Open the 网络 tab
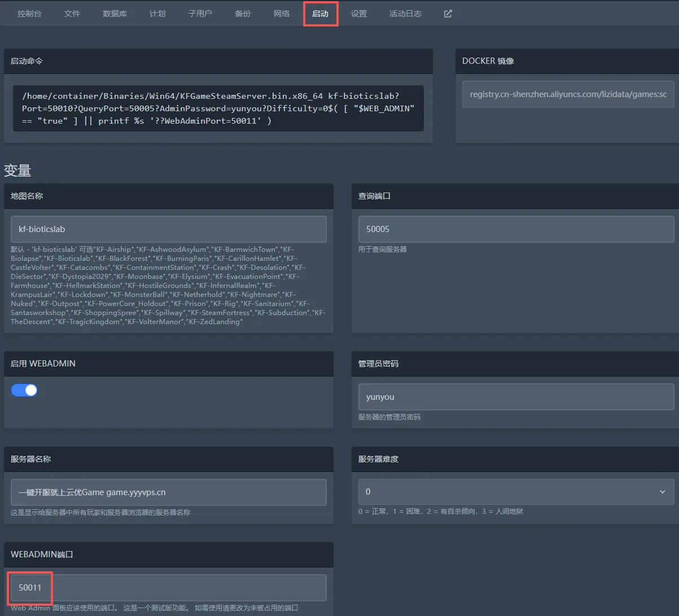 tap(282, 14)
